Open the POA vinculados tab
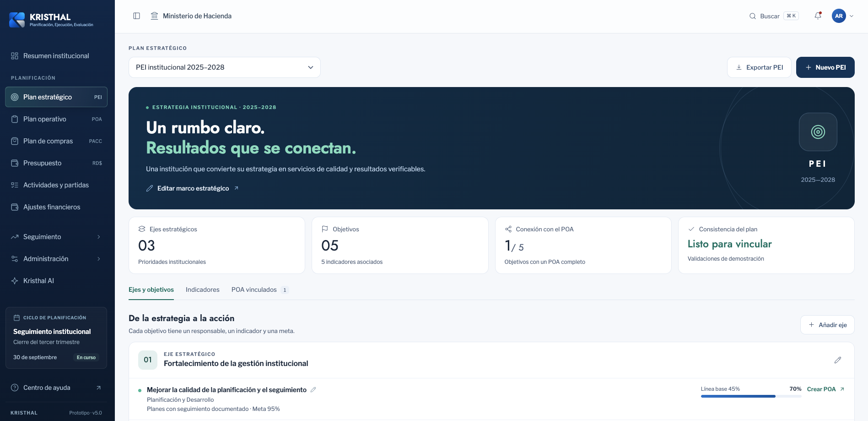 [260, 290]
